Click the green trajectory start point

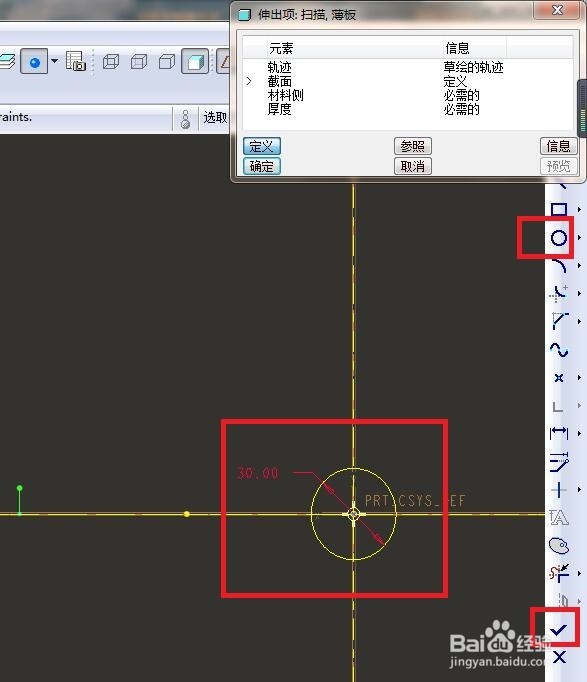[x=20, y=488]
